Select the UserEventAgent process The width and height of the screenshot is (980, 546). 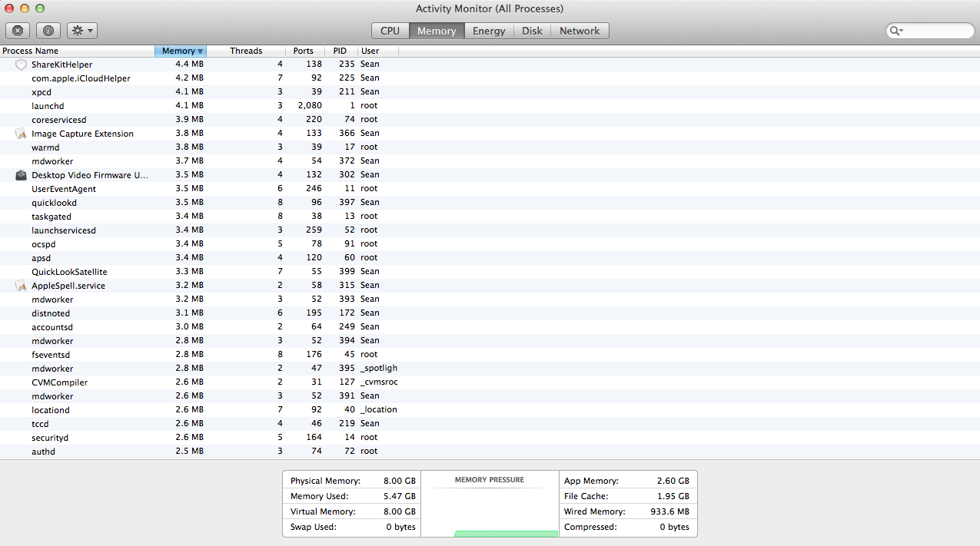point(490,189)
